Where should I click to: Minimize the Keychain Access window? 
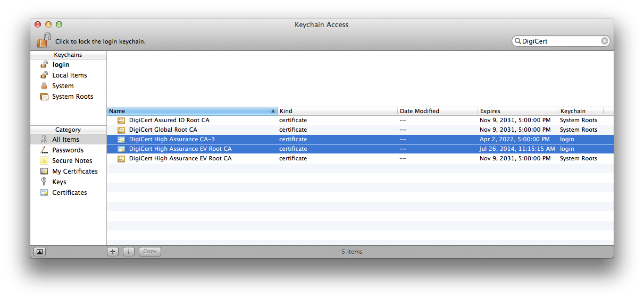coord(48,24)
